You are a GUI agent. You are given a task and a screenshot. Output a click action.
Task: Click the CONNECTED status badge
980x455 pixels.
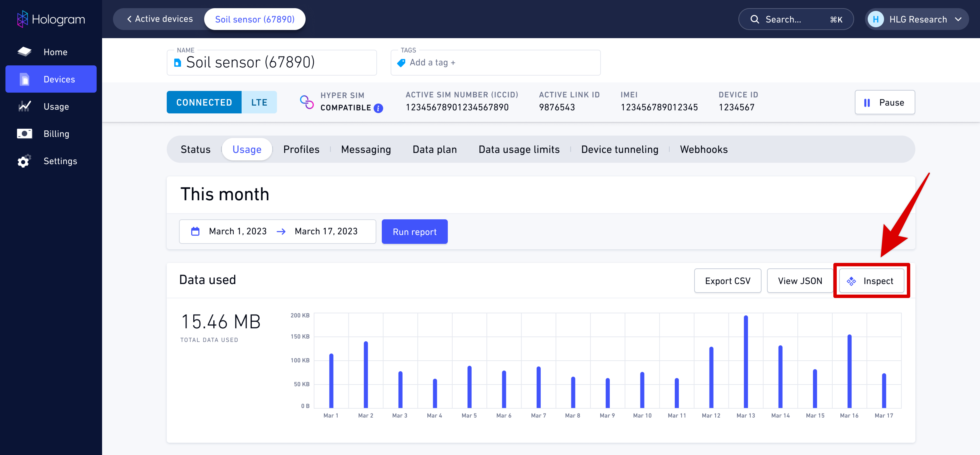tap(204, 102)
